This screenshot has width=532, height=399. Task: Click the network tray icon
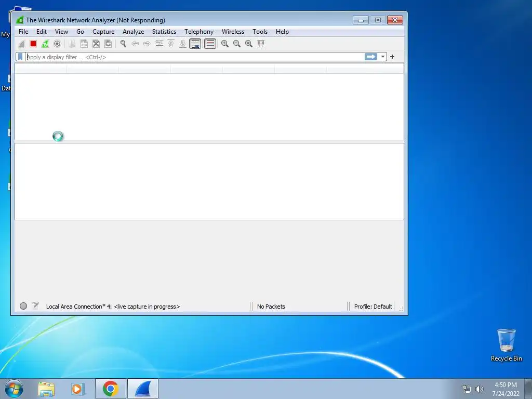[x=467, y=389]
